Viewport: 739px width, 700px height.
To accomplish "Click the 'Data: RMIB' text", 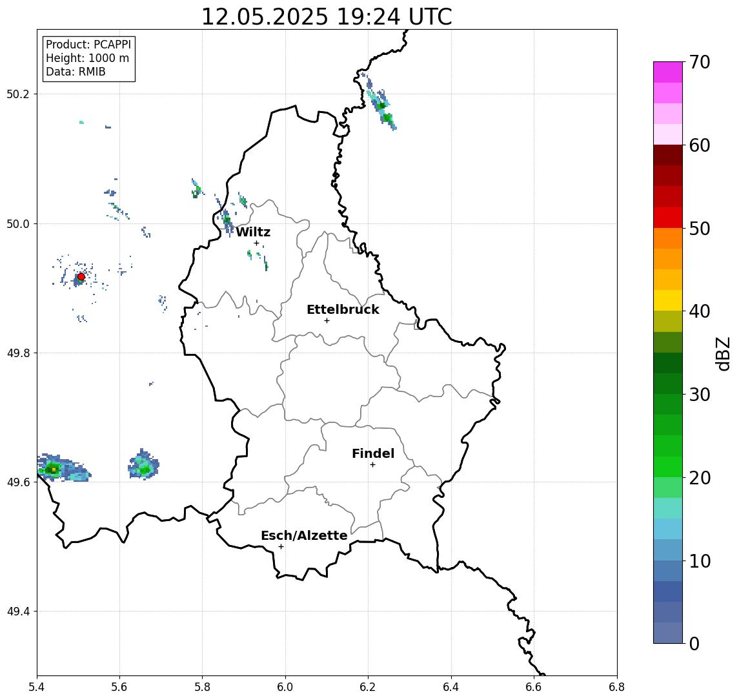I will pos(76,72).
